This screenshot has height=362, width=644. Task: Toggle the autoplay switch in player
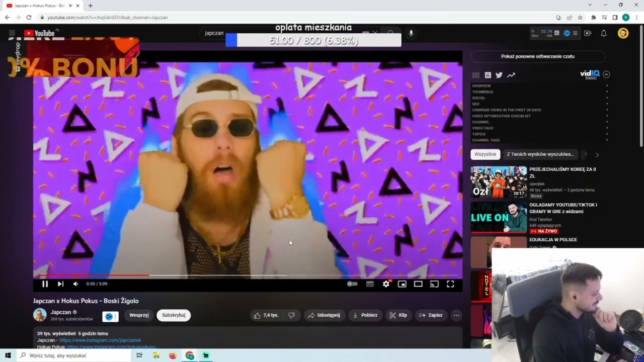click(x=352, y=284)
